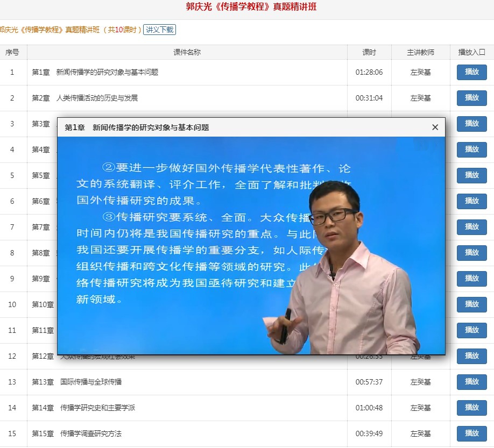This screenshot has width=494, height=448.
Task: Play chapter 第9章
Action: click(471, 279)
